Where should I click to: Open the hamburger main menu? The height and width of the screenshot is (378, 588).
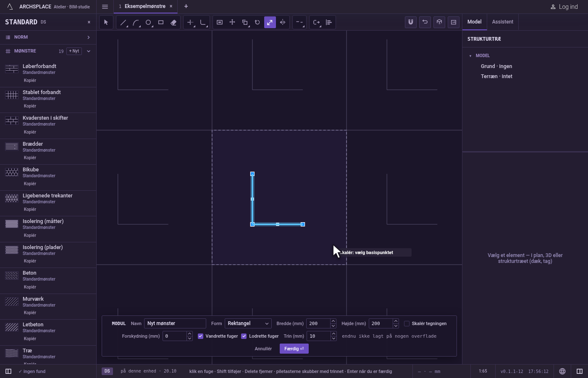105,7
